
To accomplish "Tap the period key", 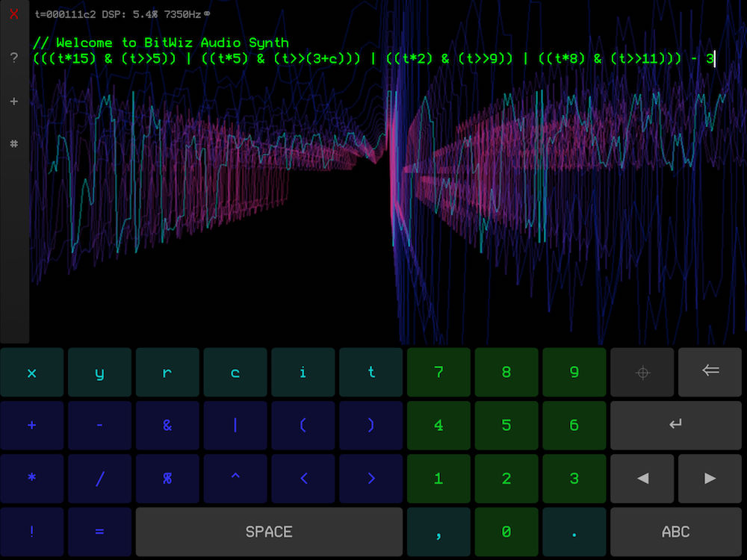I will coord(574,532).
